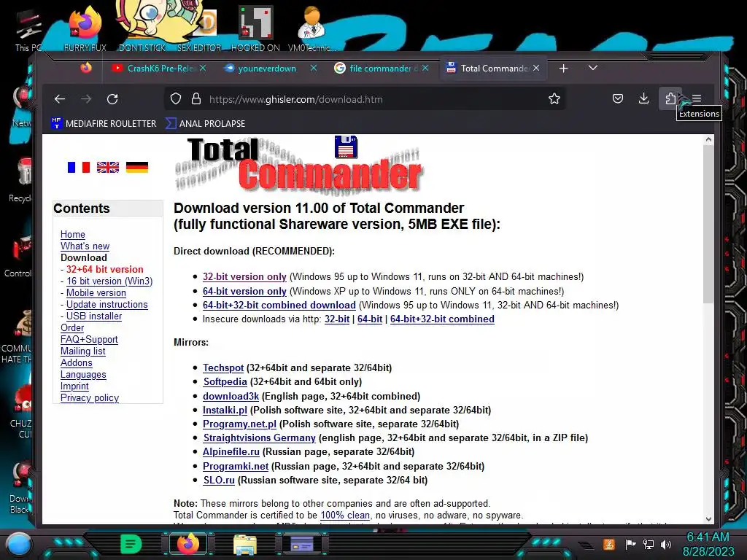Viewport: 747px width, 560px height.
Task: Close the youneverdown tab
Action: (314, 69)
